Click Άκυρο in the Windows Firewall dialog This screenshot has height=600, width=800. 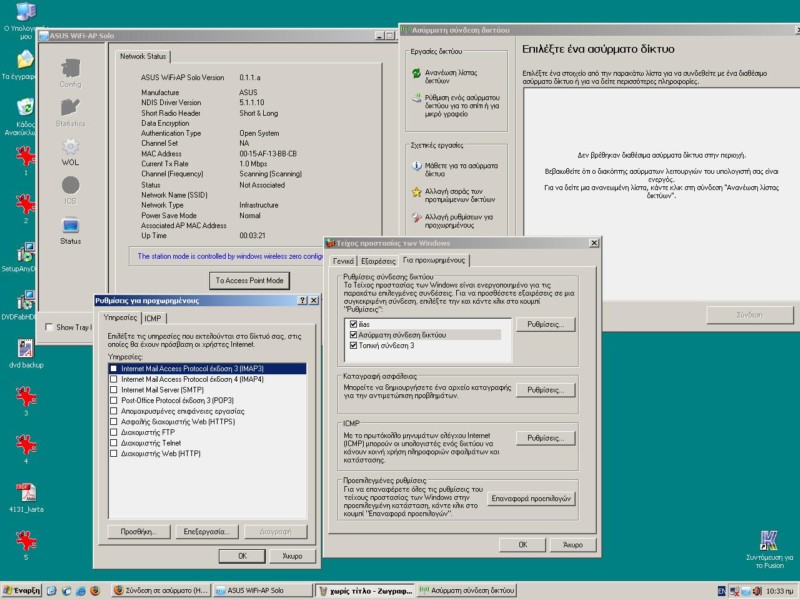point(573,544)
